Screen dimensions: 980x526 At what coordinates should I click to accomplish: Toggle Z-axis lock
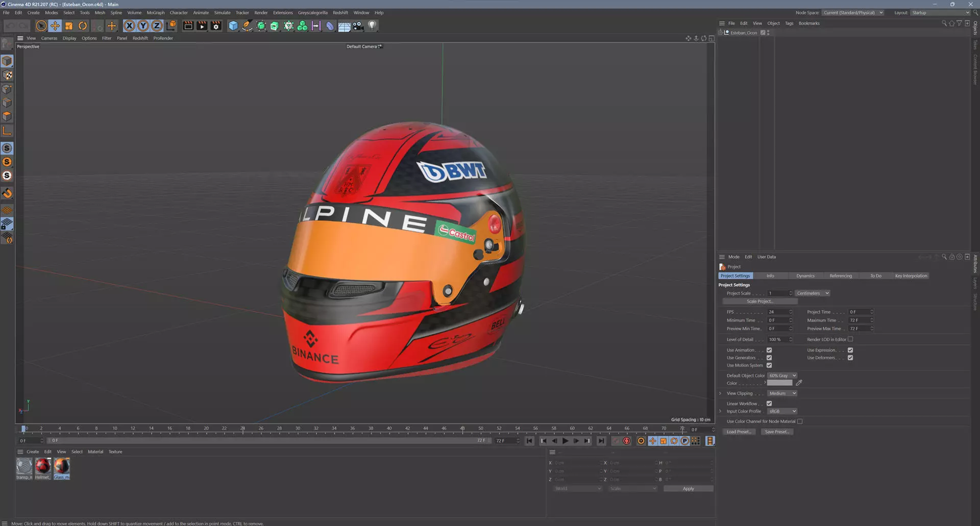click(x=157, y=26)
